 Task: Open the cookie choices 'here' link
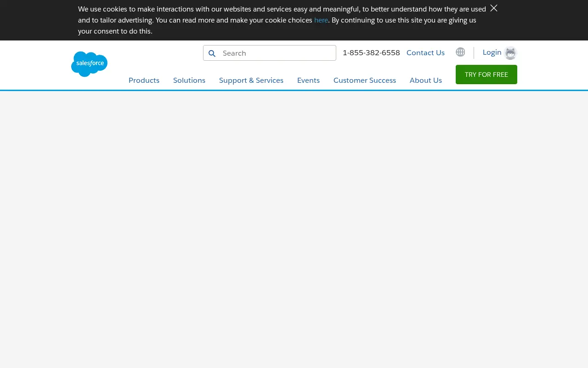[321, 20]
